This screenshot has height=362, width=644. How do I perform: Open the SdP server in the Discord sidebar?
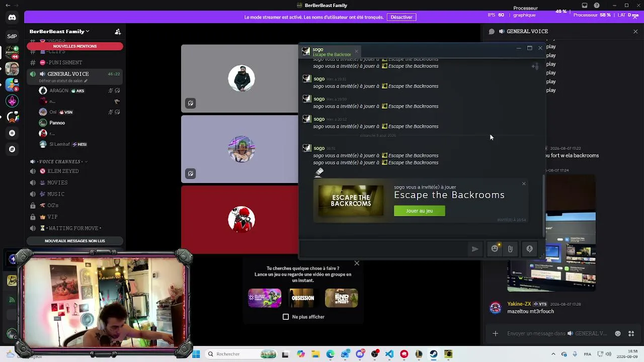(12, 36)
